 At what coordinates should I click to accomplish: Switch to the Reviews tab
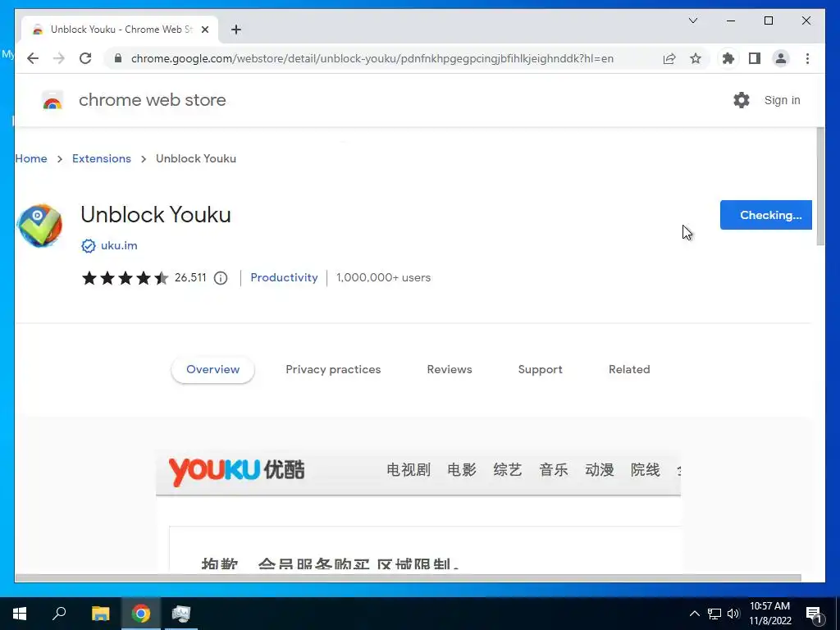tap(450, 370)
